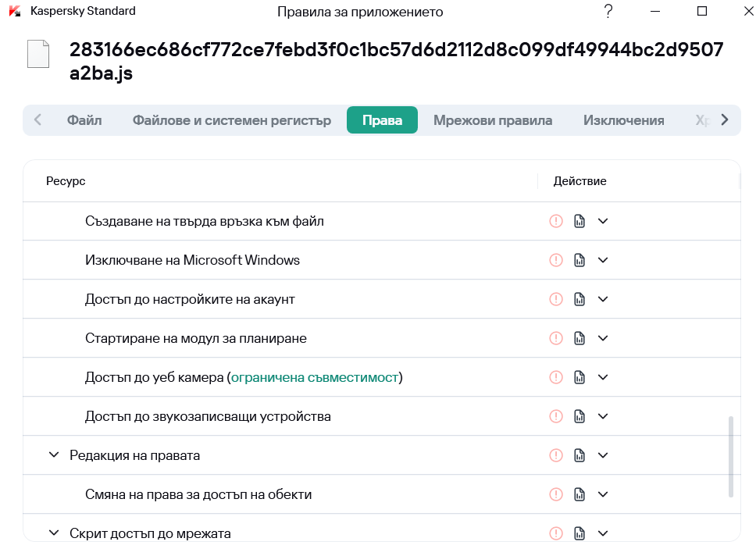Switch to the Файл tab
Screen dimensions: 756x556
tap(84, 120)
